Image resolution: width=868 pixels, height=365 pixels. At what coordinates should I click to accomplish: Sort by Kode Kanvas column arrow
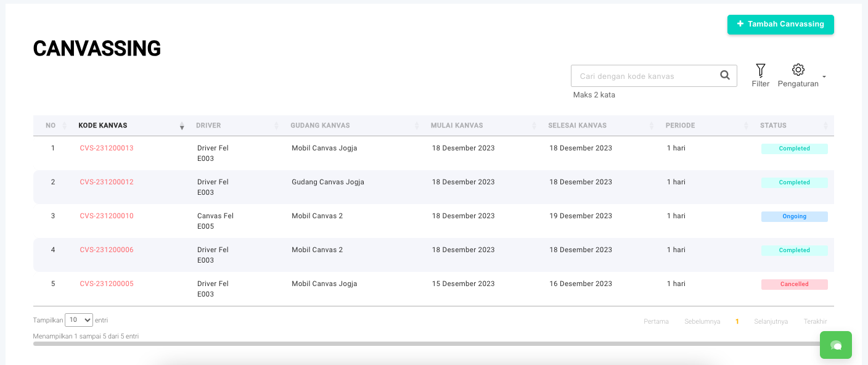pos(182,126)
